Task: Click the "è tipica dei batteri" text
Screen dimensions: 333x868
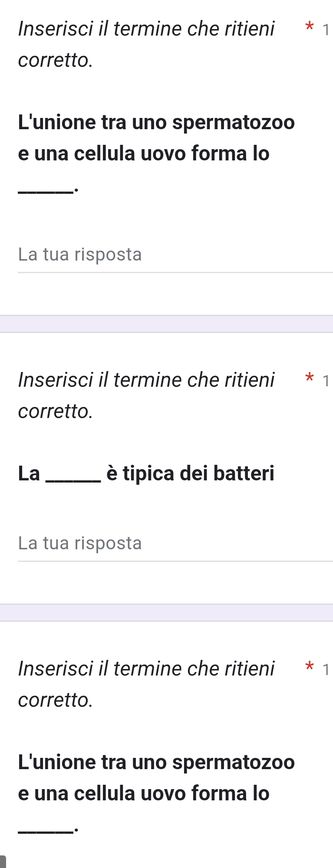Action: (190, 473)
